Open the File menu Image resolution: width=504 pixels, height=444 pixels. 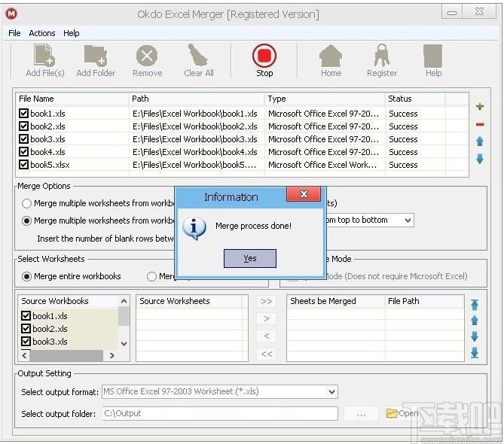[x=14, y=33]
